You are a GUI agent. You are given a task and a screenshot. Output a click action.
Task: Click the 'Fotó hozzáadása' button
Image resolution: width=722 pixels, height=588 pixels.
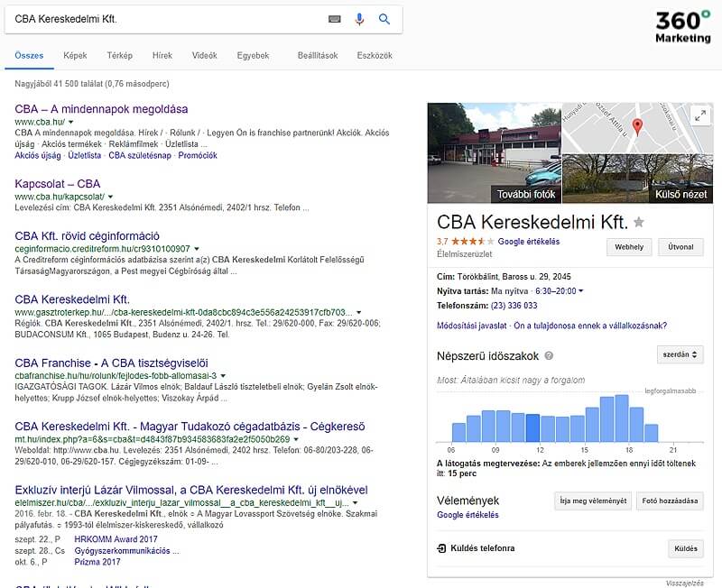[670, 501]
